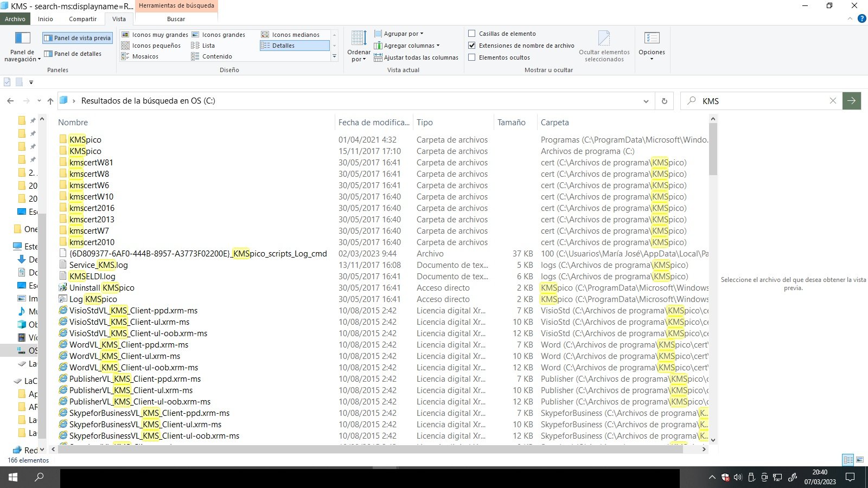This screenshot has height=488, width=868.
Task: Switch to large thumbnails via status bar icon
Action: tap(860, 460)
